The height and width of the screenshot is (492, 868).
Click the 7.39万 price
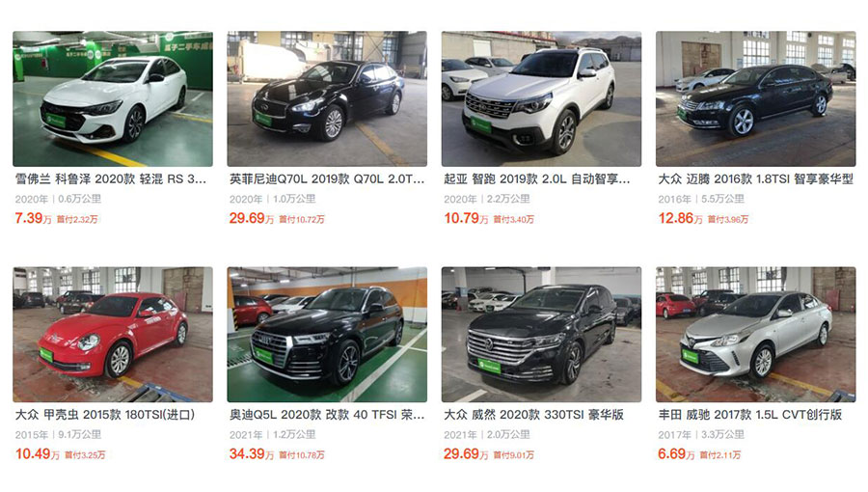click(x=33, y=219)
